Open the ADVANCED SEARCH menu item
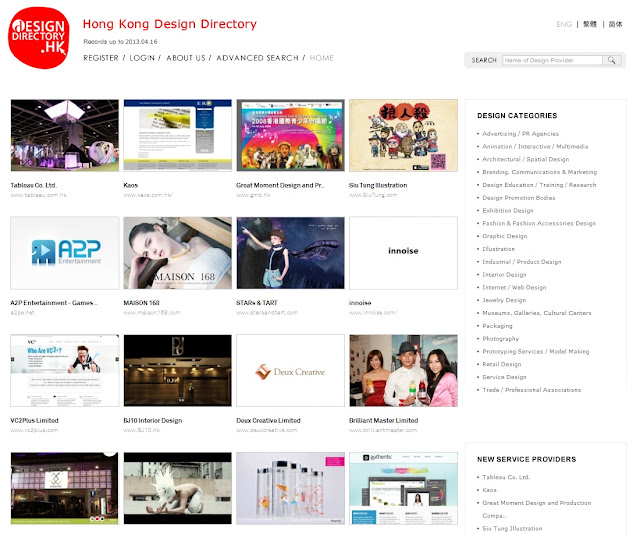The width and height of the screenshot is (640, 534). tap(258, 58)
